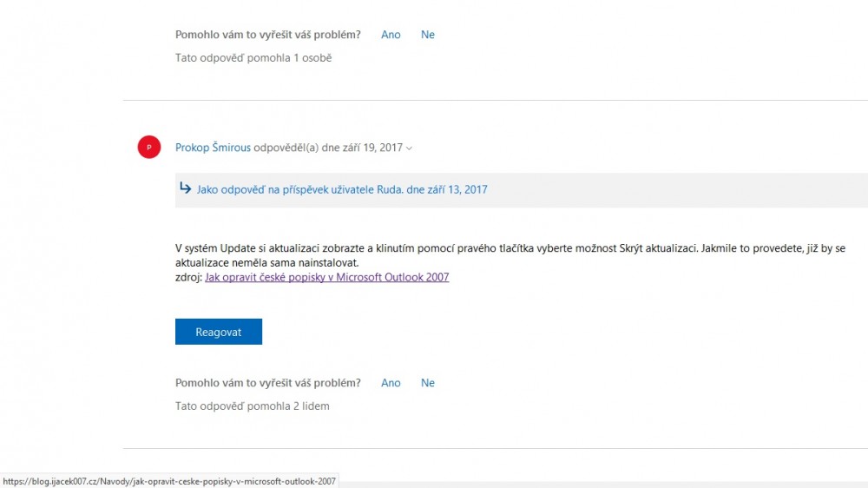868x488 pixels.
Task: Click the 'odpověděl(a)' word after the author name
Action: click(x=286, y=148)
